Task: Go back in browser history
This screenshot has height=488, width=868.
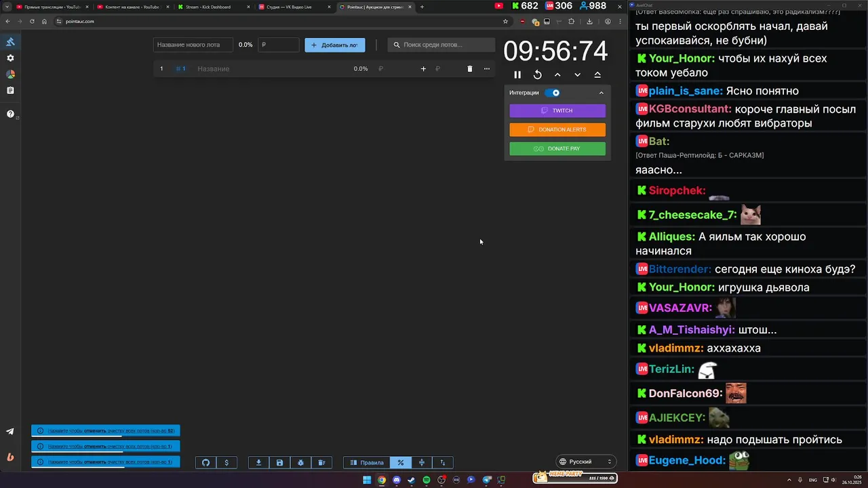Action: [7, 21]
